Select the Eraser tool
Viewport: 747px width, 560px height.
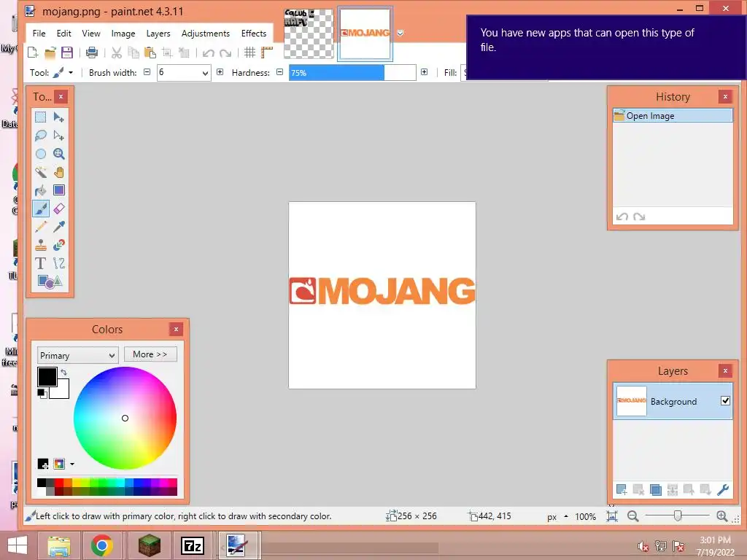[58, 209]
